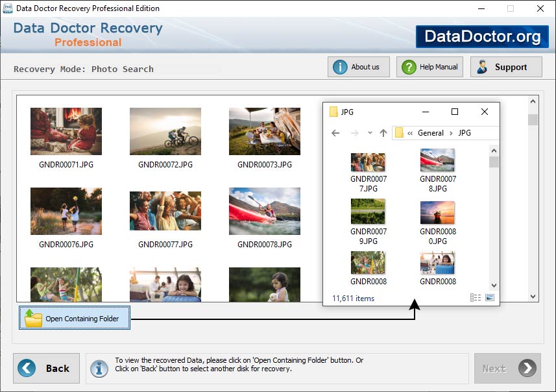
Task: Minimize the Data Doctor Recovery window
Action: (481, 8)
